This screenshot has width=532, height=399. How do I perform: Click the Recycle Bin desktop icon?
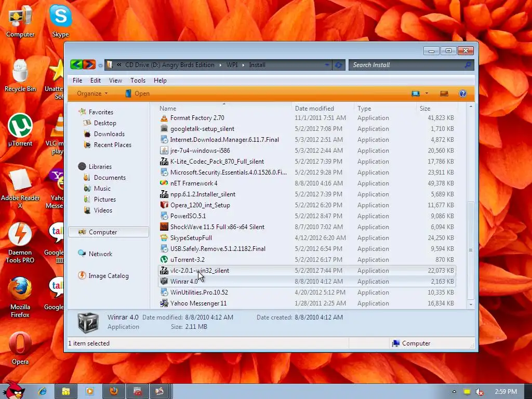(x=20, y=75)
